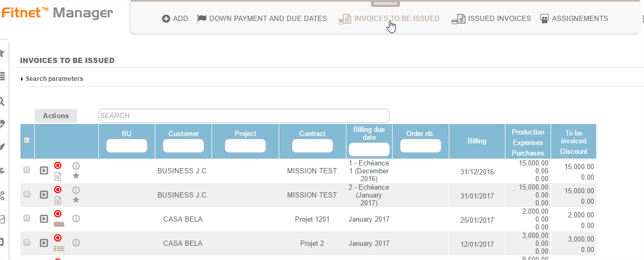Click the Fitnet Manager logo

(x=57, y=13)
